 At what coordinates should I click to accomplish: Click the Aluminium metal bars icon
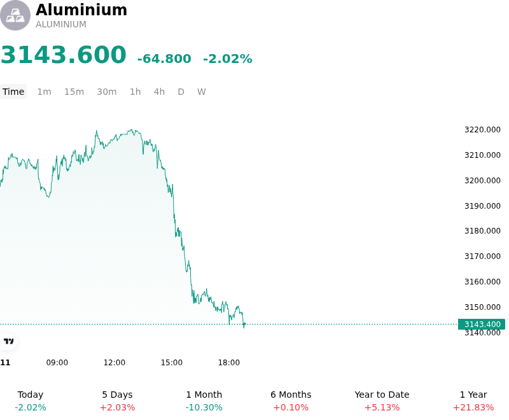(x=15, y=15)
